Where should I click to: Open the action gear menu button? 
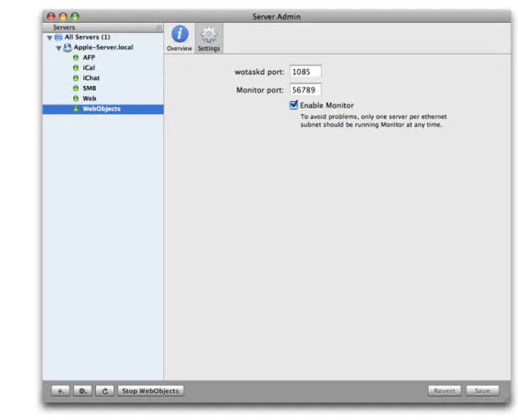83,391
